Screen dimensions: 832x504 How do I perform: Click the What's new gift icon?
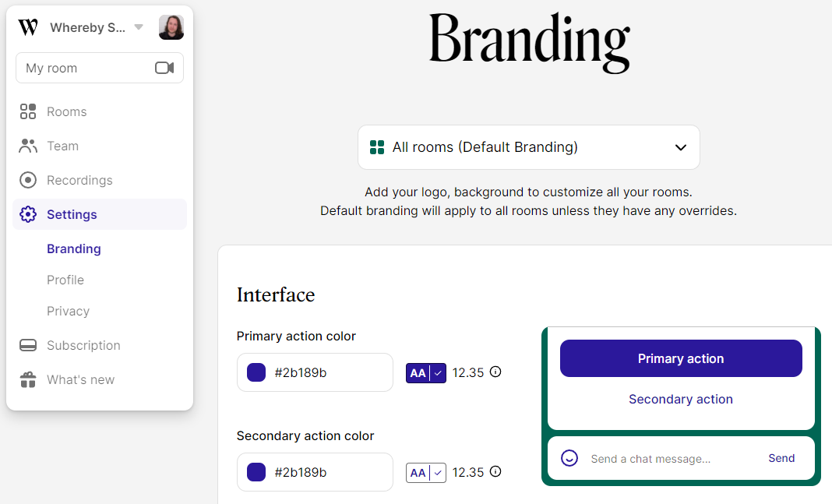[28, 379]
